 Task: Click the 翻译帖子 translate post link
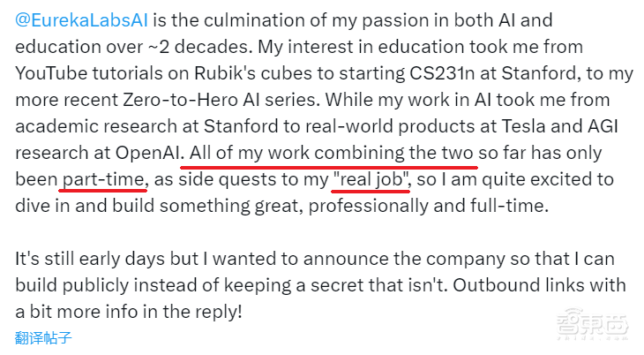tap(43, 337)
